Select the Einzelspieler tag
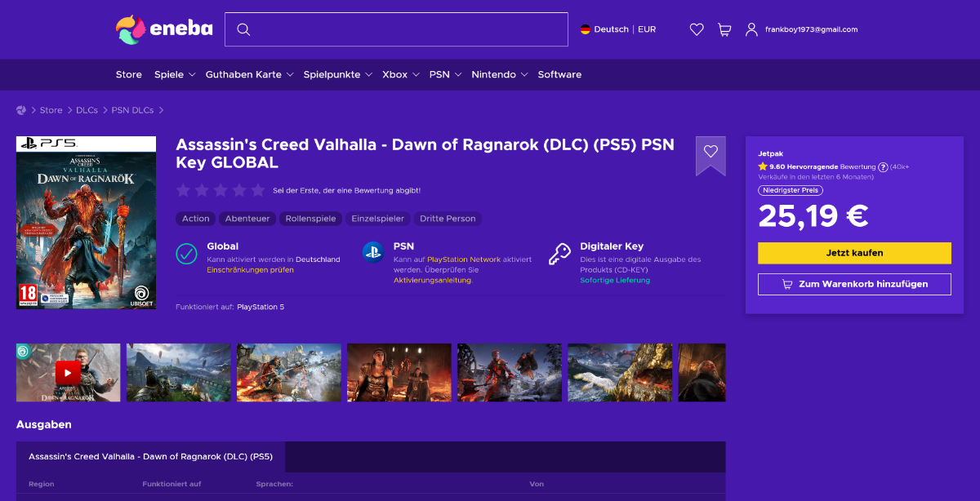The image size is (980, 501). [377, 219]
